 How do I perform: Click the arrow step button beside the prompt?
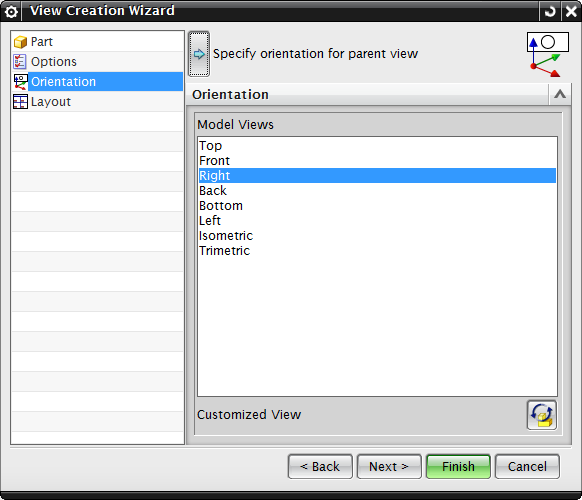199,54
